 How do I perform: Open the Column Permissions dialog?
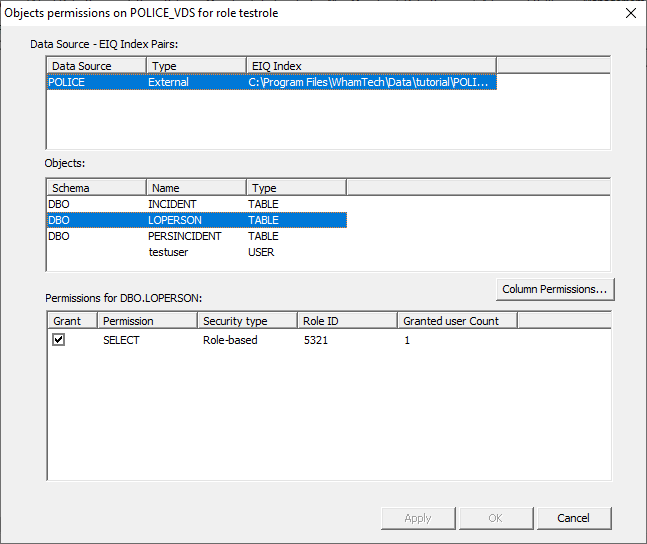(x=555, y=289)
